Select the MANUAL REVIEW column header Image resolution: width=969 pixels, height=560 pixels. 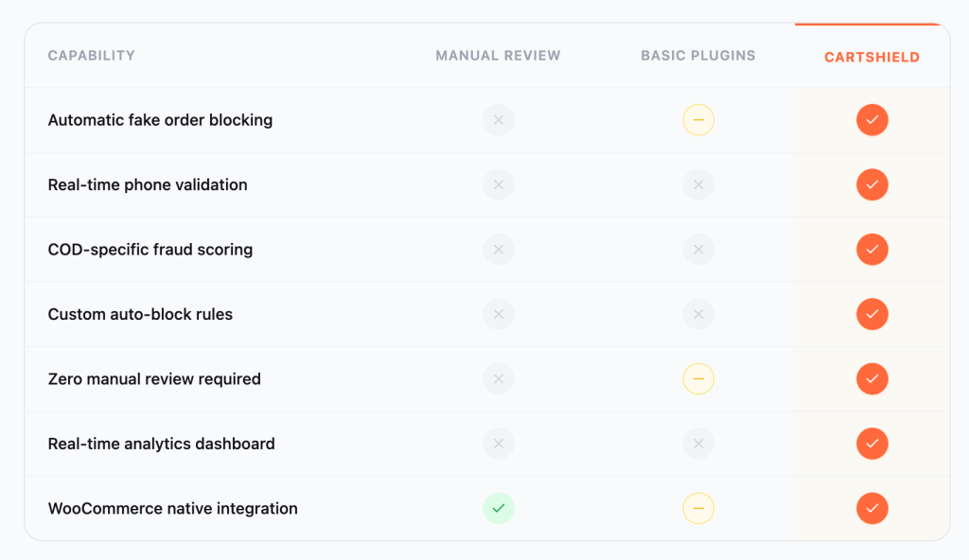(x=498, y=56)
